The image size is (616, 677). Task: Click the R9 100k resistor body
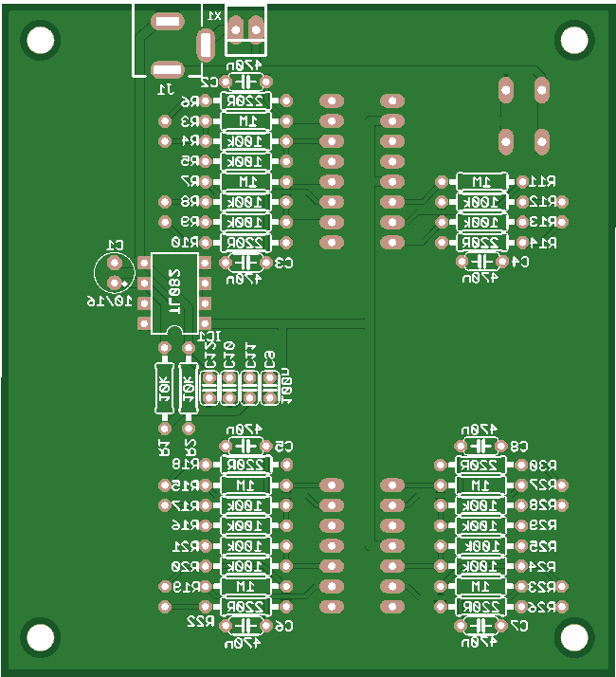(x=245, y=222)
